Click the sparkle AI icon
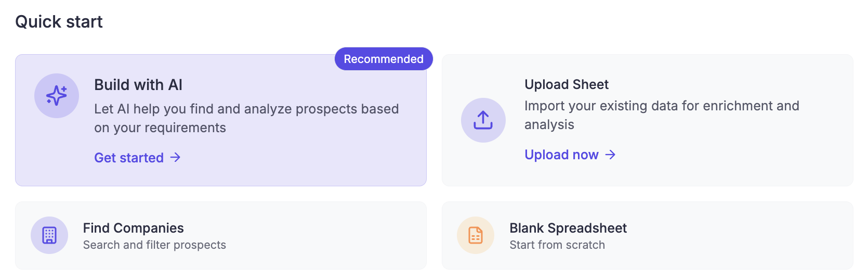This screenshot has height=280, width=868. pyautogui.click(x=57, y=96)
